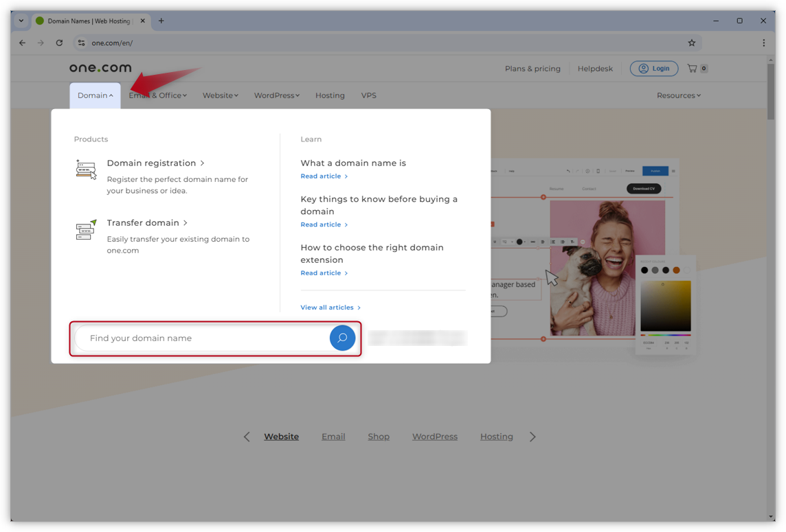This screenshot has height=532, width=786.
Task: Go to next carousel item arrow
Action: click(532, 437)
